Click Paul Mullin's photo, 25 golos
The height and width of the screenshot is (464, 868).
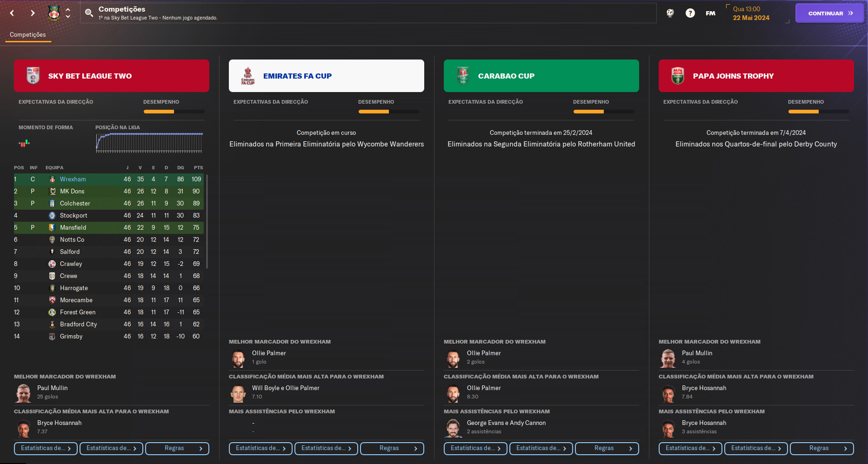tap(23, 393)
